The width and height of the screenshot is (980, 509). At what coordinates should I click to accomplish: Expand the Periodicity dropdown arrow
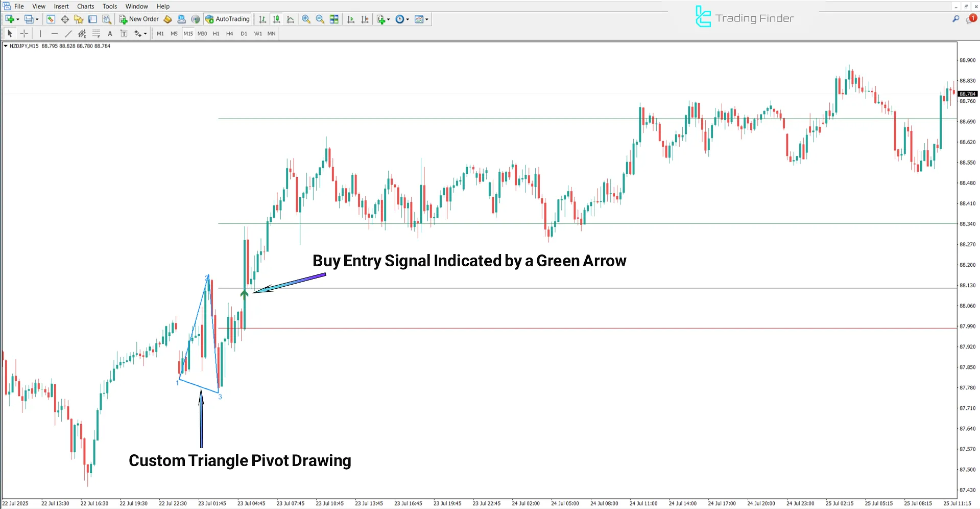(x=408, y=19)
